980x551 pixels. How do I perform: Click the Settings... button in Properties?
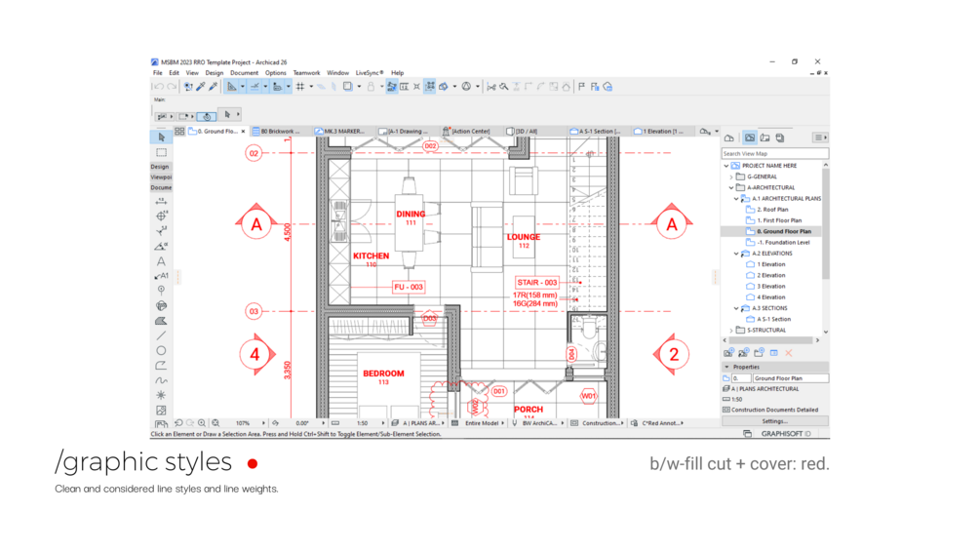click(775, 421)
